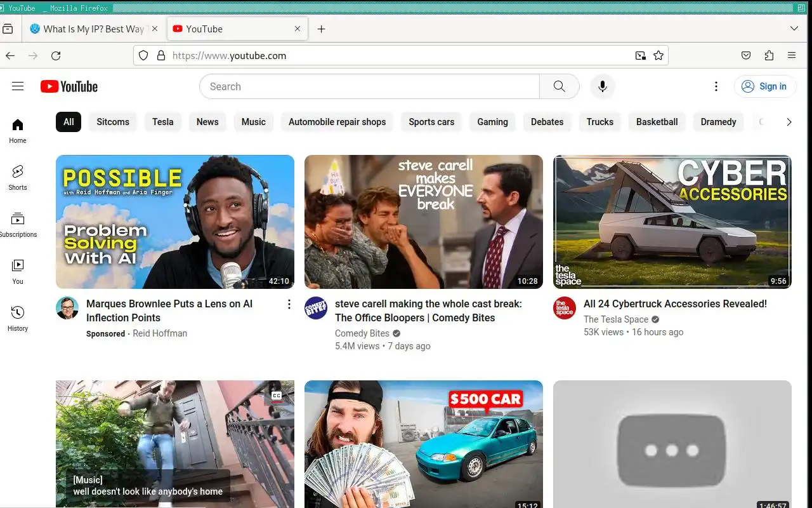Click the YouTube logo
812x508 pixels.
pyautogui.click(x=69, y=86)
